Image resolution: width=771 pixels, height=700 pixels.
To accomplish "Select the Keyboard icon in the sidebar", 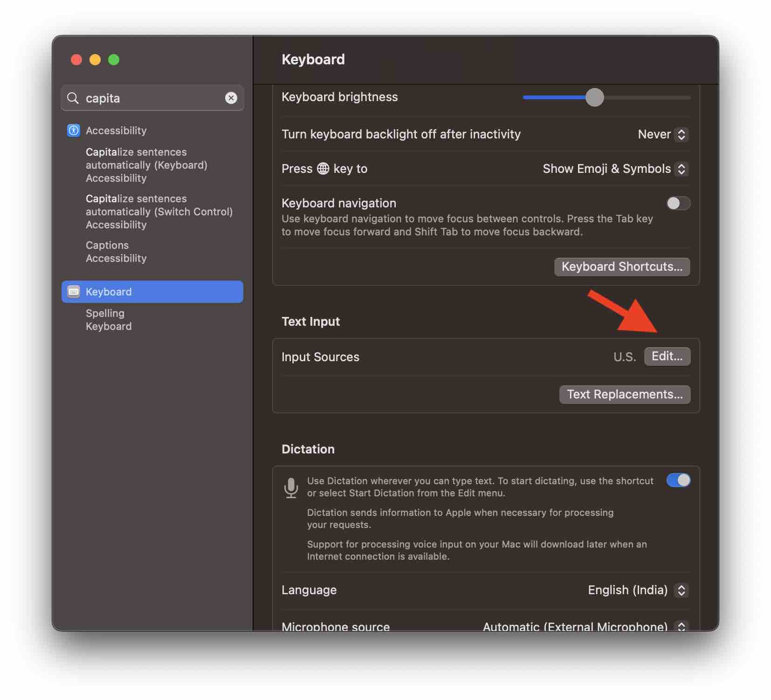I will point(74,292).
